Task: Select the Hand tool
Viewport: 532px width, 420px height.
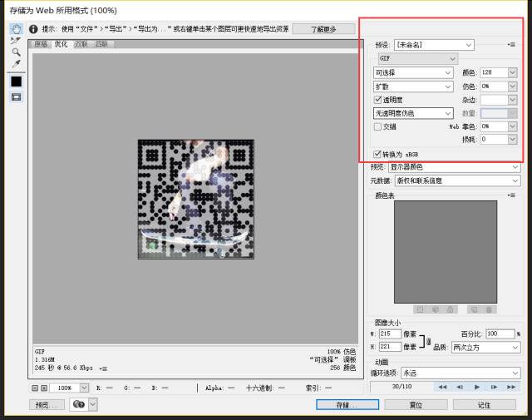Action: (x=16, y=28)
